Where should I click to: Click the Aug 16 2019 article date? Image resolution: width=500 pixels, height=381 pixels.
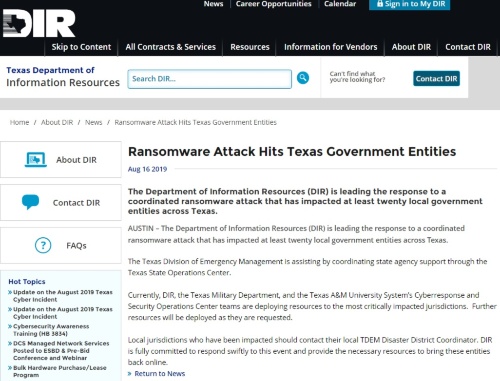tap(147, 169)
